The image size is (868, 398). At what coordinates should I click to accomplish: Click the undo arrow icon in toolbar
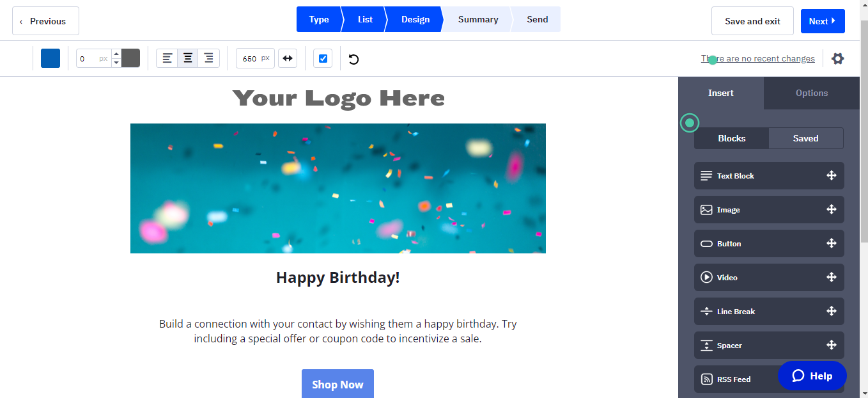(353, 59)
